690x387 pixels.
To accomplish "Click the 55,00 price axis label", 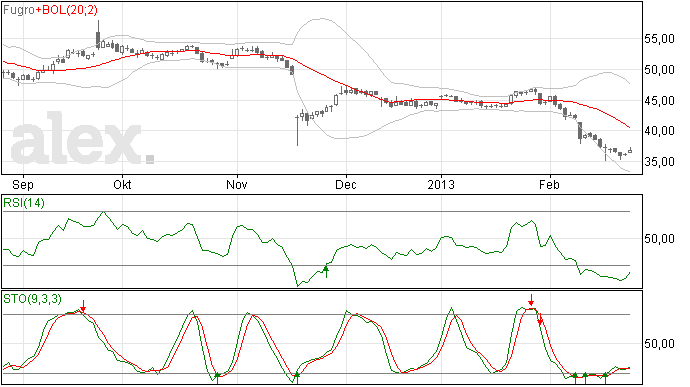I will coord(659,39).
